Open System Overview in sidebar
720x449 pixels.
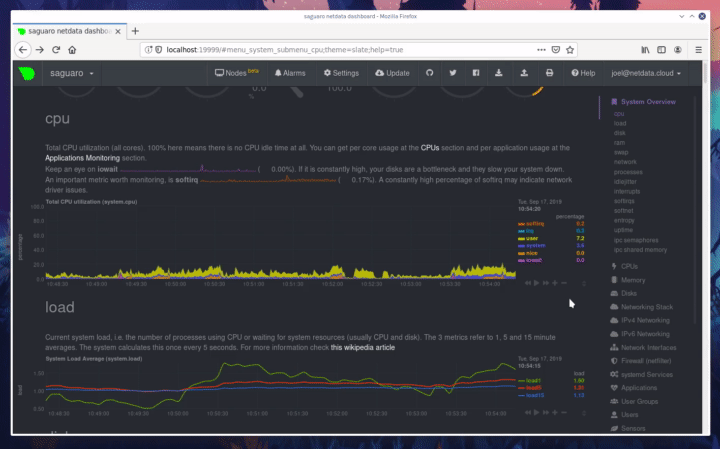pyautogui.click(x=643, y=102)
